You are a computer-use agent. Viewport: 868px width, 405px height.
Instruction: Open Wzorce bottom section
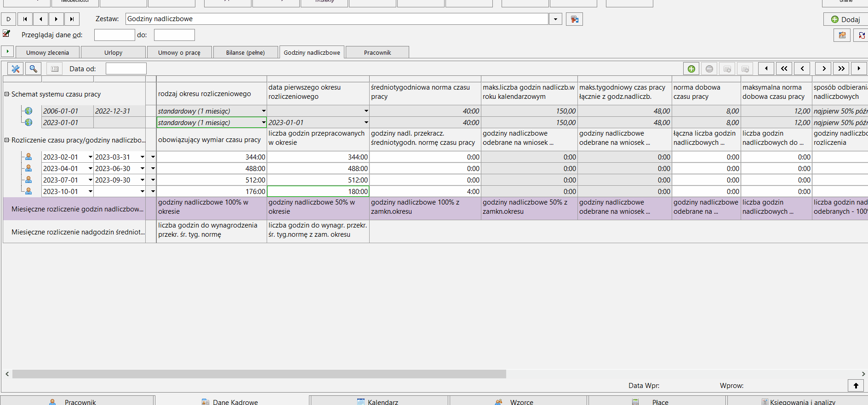pos(518,401)
